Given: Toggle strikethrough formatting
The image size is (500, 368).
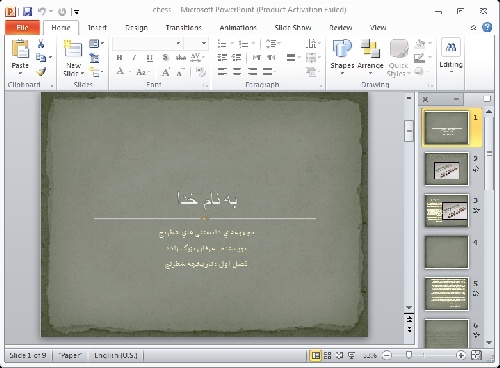Looking at the screenshot, I should 180,58.
